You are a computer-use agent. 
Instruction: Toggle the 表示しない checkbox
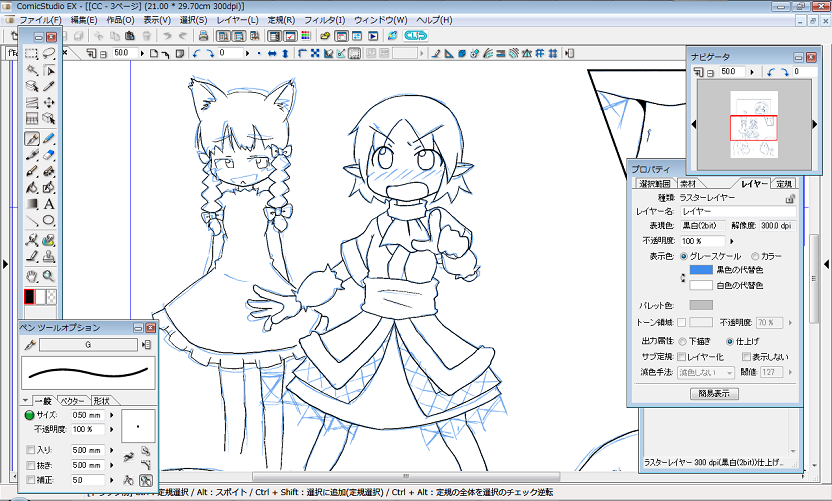[747, 357]
